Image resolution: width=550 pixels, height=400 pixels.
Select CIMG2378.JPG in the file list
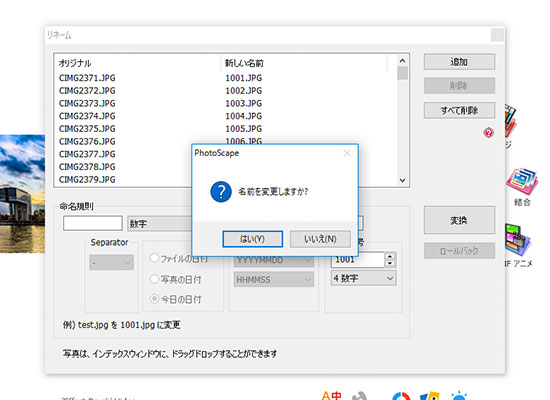(x=87, y=167)
